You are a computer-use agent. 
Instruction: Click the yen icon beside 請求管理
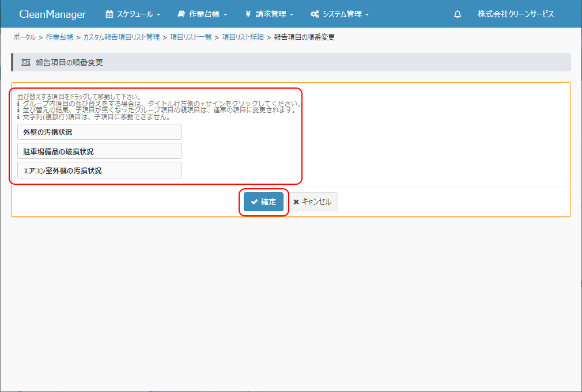tap(248, 14)
